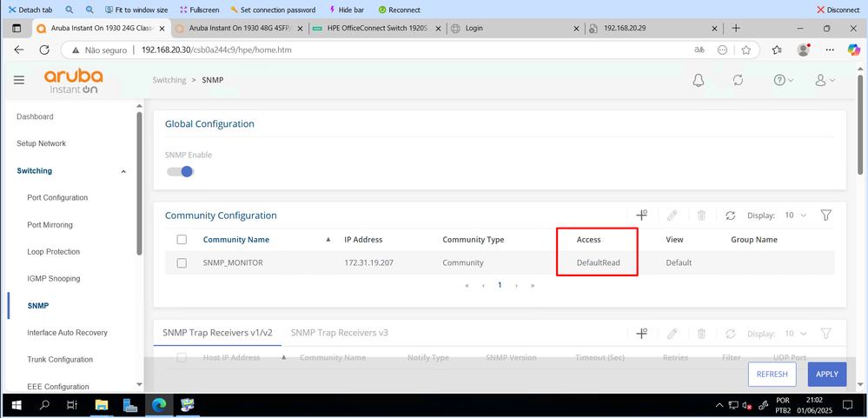Add a new SNMP trap receiver

coord(641,333)
